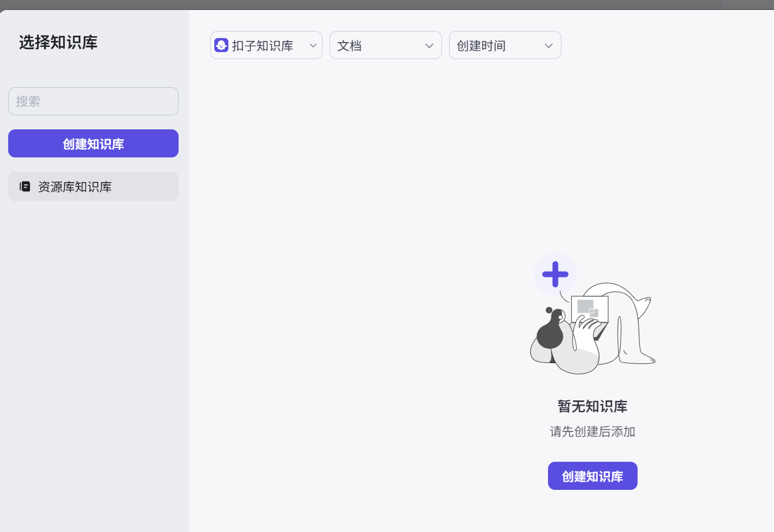Open the 创建时间 sorting dropdown
The height and width of the screenshot is (532, 774).
click(505, 44)
